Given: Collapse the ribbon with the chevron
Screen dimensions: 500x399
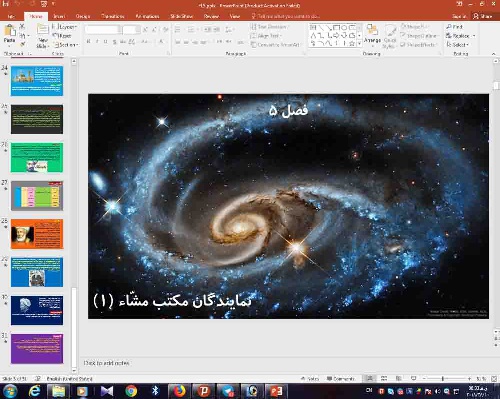Looking at the screenshot, I should (494, 54).
